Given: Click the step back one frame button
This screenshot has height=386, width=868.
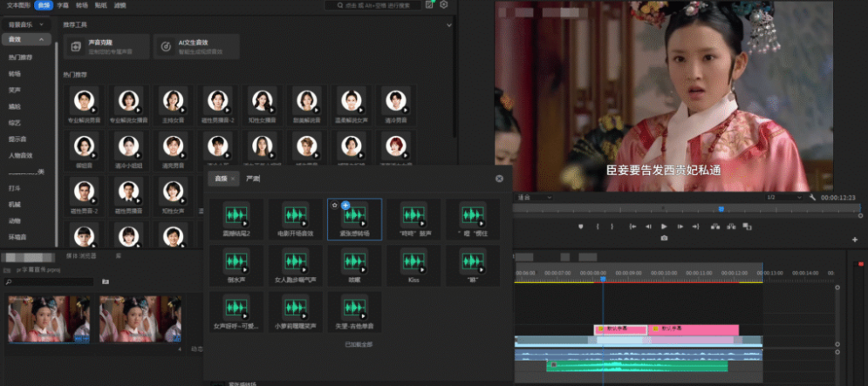Looking at the screenshot, I should [x=648, y=227].
